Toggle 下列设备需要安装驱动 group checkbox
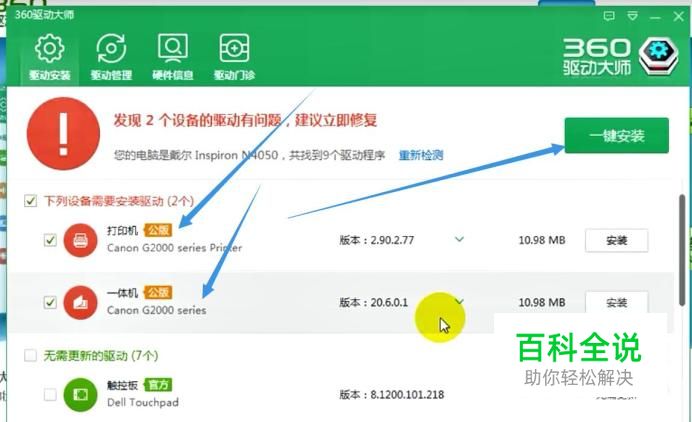Screen dimensions: 692x422 [30, 201]
